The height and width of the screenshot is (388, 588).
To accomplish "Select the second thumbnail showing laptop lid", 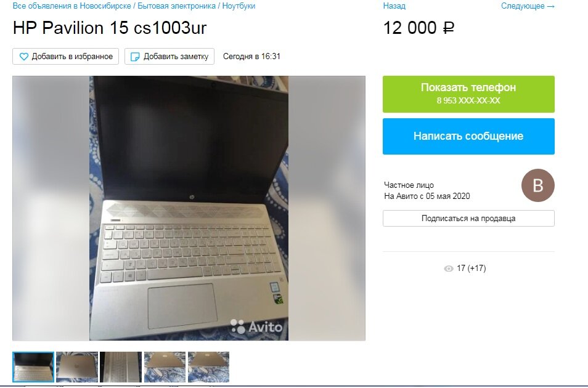I will [x=77, y=367].
